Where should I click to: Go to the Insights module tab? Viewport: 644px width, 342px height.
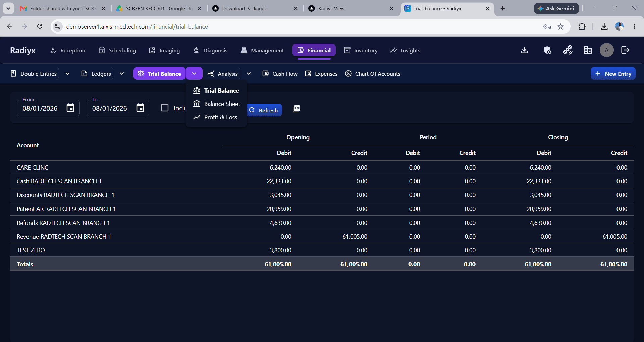pyautogui.click(x=405, y=50)
